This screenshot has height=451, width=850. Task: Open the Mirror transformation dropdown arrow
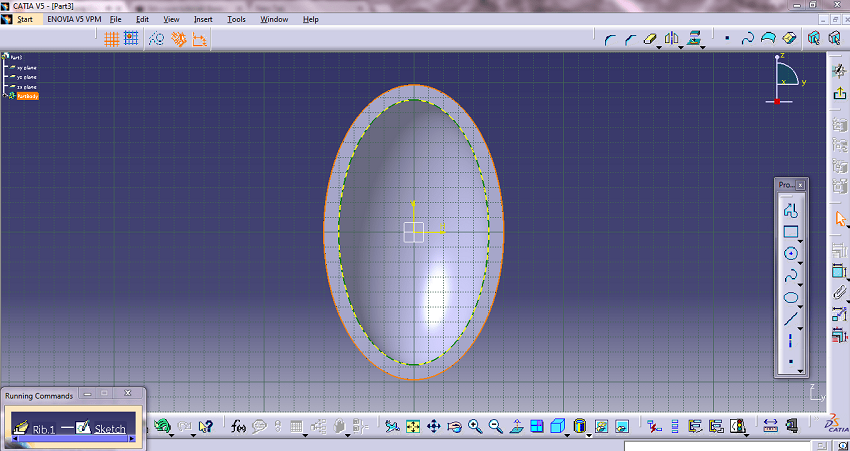pos(681,48)
